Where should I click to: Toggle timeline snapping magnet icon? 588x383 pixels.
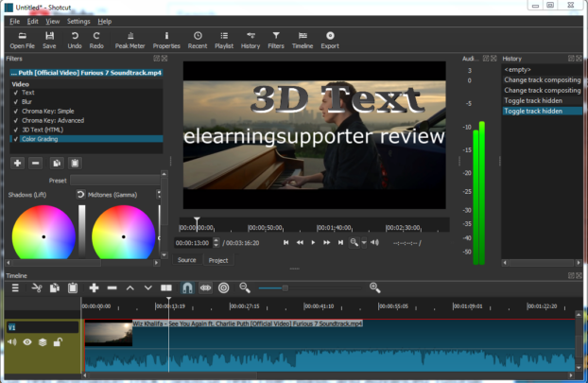[x=187, y=287]
